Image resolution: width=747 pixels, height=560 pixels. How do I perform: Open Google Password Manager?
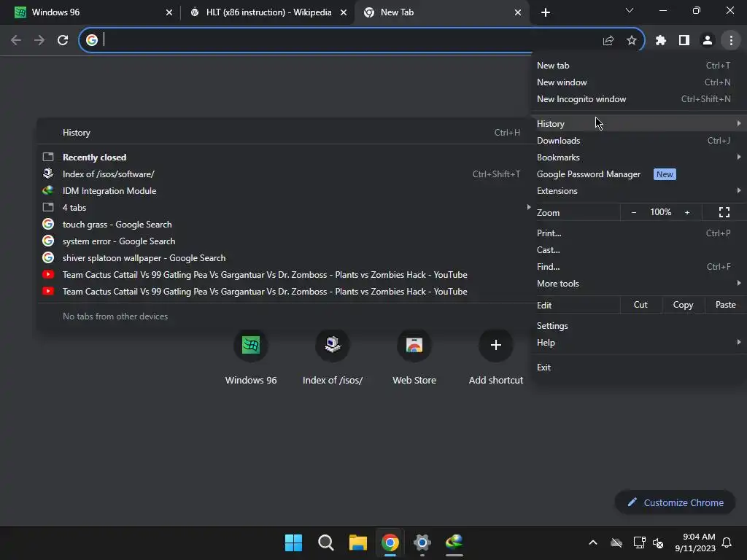coord(638,174)
